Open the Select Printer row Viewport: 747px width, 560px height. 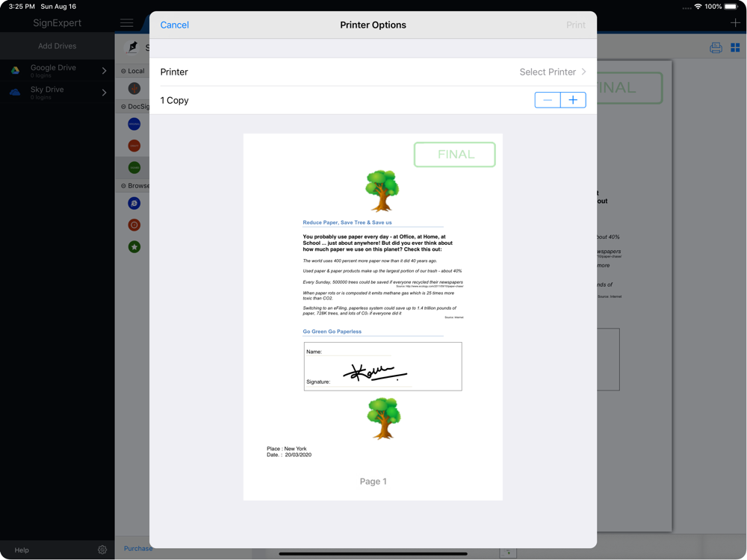pyautogui.click(x=373, y=72)
